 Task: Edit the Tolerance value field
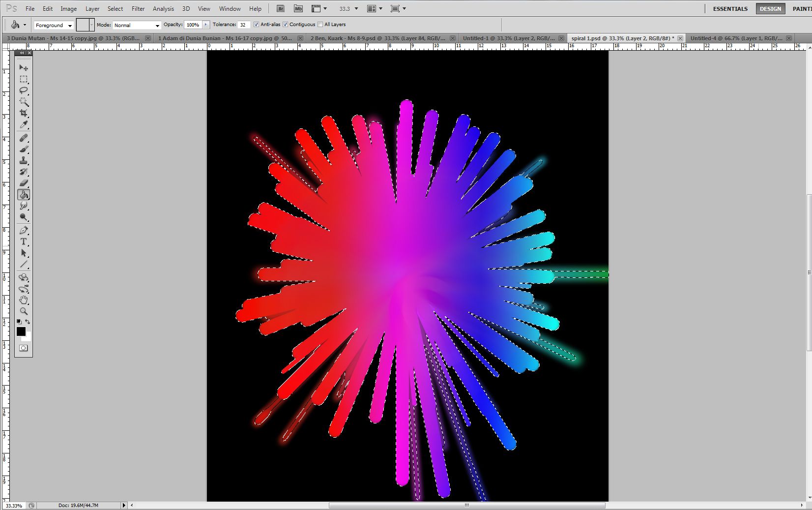point(244,25)
